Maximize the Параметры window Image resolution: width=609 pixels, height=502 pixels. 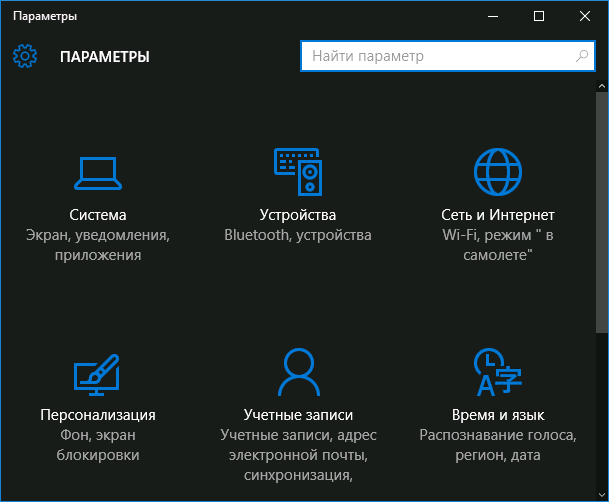point(539,16)
